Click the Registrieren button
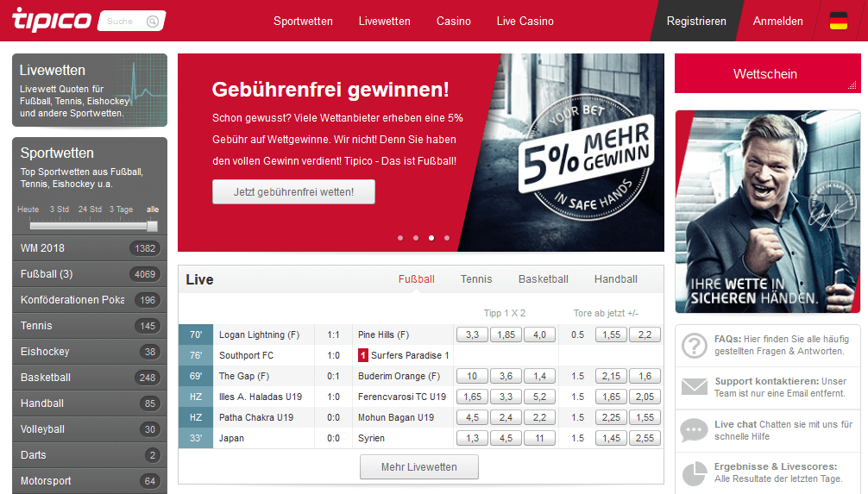 [x=696, y=21]
